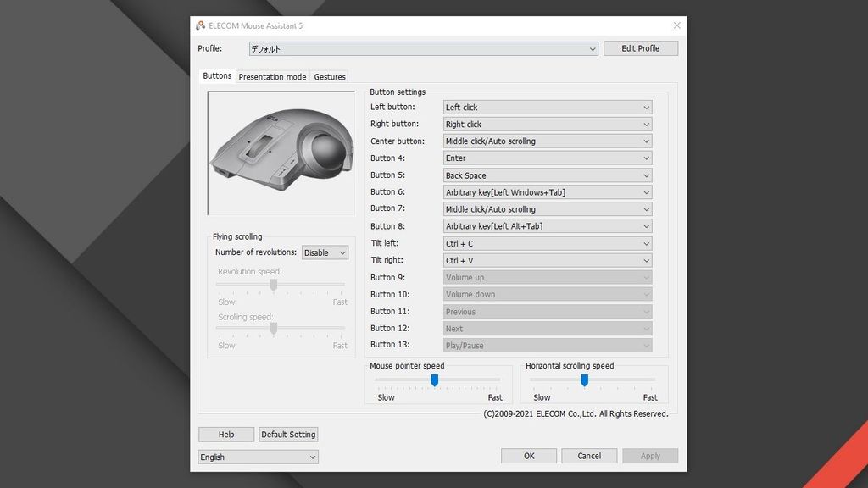868x488 pixels.
Task: Switch to the Presentation mode tab
Action: 272,76
